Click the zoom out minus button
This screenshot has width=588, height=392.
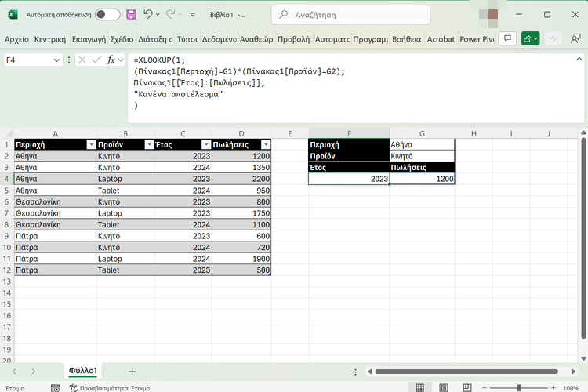click(485, 388)
